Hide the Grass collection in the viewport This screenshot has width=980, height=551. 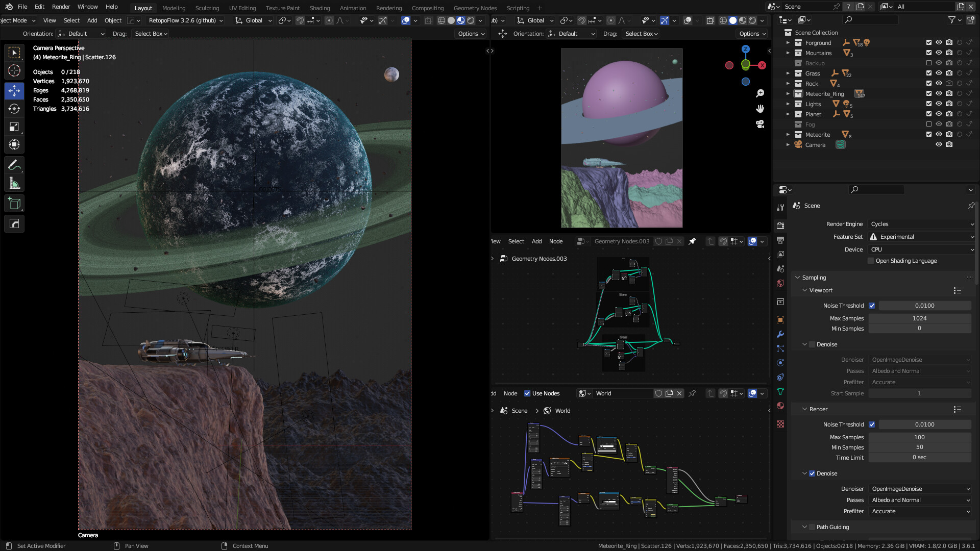pyautogui.click(x=939, y=73)
